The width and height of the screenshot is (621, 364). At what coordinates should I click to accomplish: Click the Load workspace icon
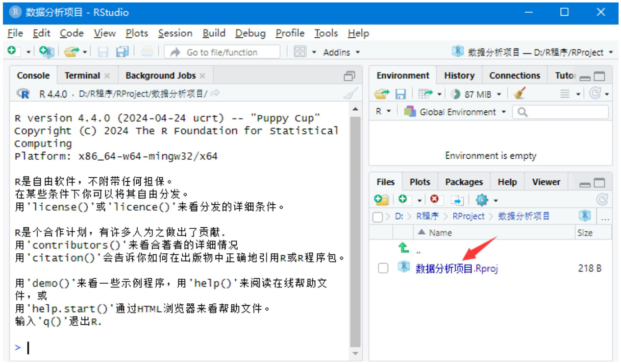382,94
